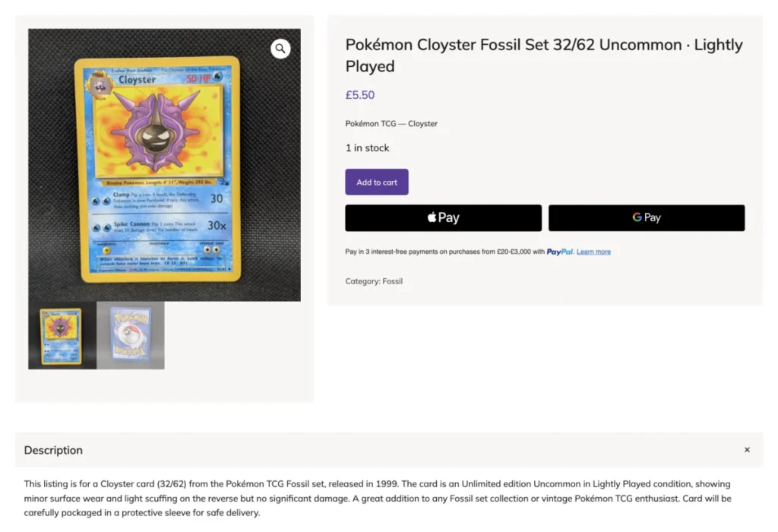Click the description paragraph text
The height and width of the screenshot is (532, 778).
378,499
